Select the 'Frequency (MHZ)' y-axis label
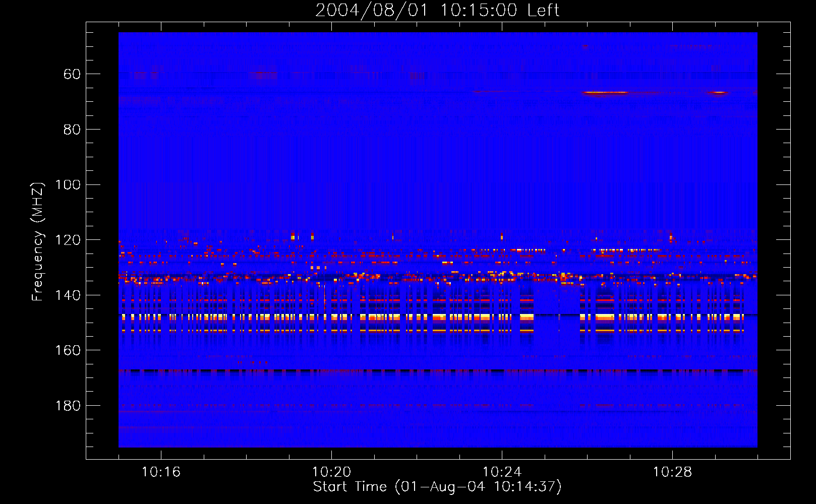Image resolution: width=816 pixels, height=504 pixels. click(x=38, y=242)
